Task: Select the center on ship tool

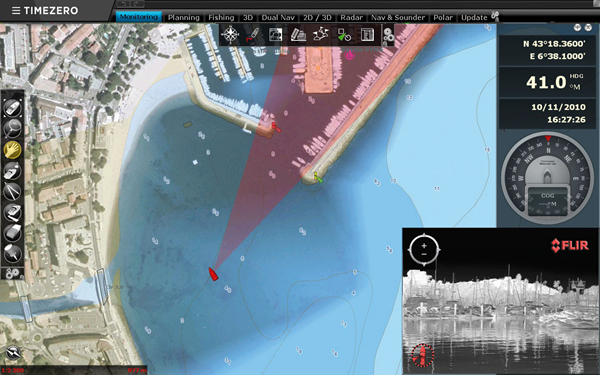Action: click(12, 108)
